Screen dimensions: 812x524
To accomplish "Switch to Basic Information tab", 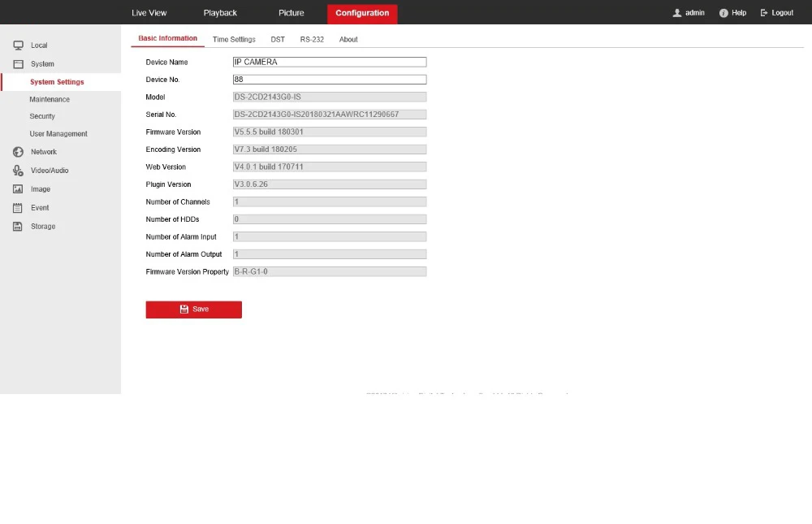I will coord(168,38).
